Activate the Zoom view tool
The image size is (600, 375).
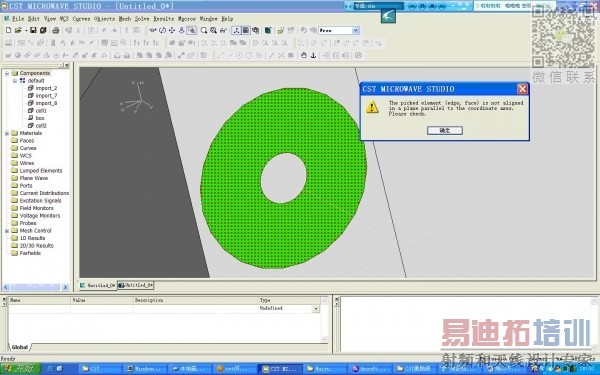click(x=191, y=30)
